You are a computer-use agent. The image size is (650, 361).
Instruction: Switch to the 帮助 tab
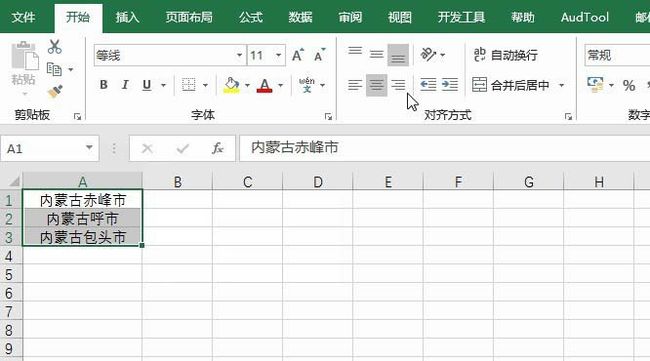(x=523, y=17)
